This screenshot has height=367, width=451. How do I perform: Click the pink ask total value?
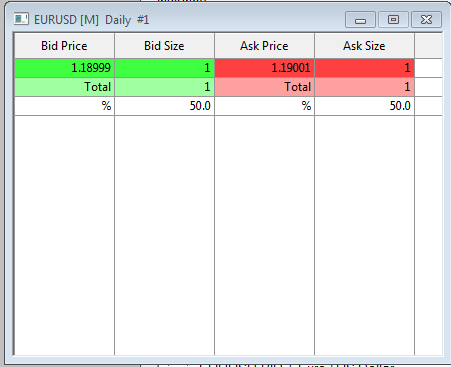pyautogui.click(x=364, y=87)
